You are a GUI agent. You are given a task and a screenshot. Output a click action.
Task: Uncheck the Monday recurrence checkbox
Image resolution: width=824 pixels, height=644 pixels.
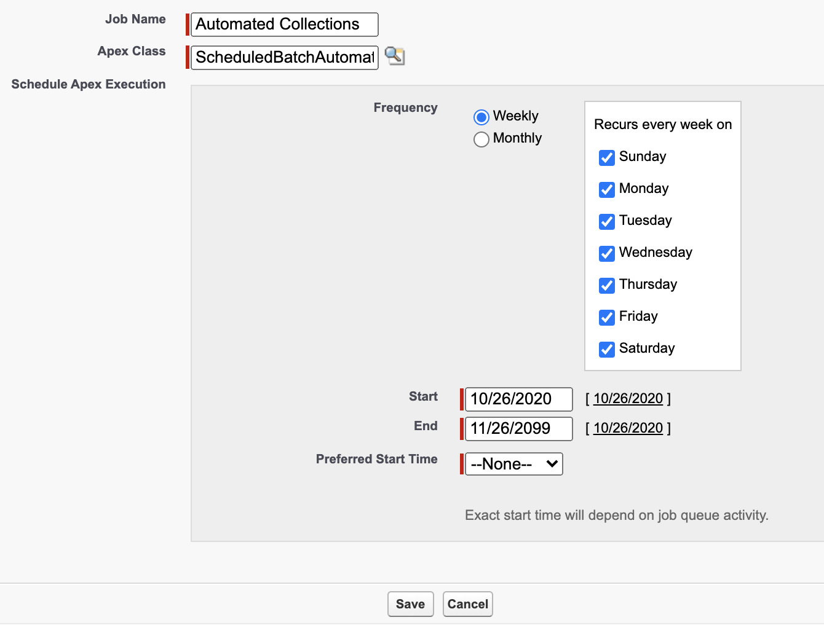click(607, 190)
